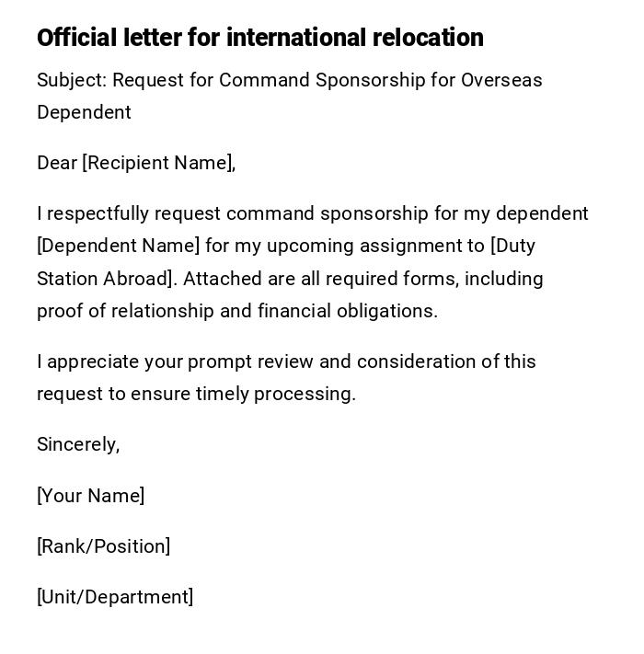
Task: Click the word 'Dear' in the salutation
Action: pos(57,163)
